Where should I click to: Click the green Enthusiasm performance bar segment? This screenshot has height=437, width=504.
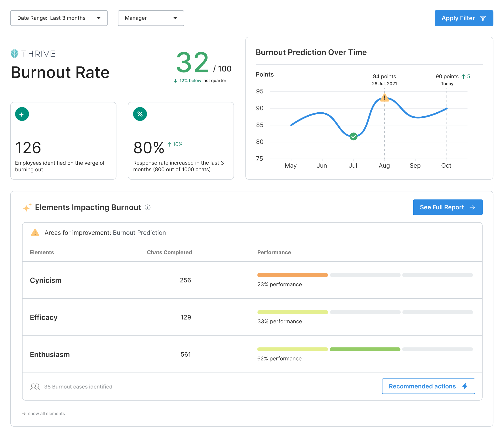click(x=365, y=349)
